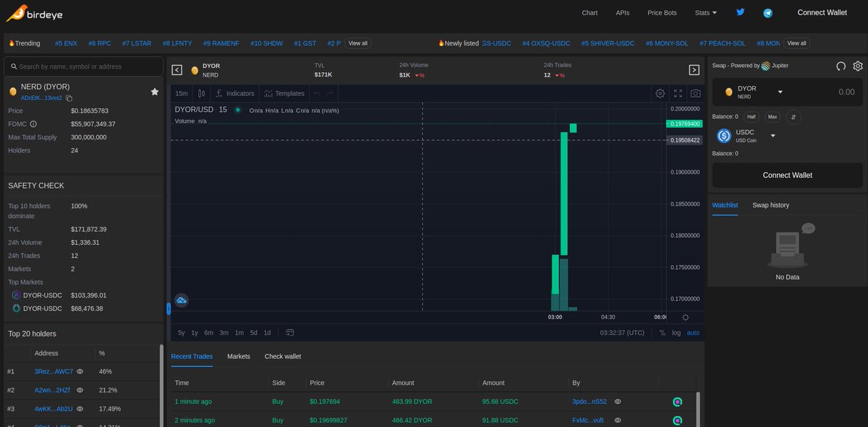View all trending tokens
Screen dimensions: 868x427
pyautogui.click(x=358, y=43)
